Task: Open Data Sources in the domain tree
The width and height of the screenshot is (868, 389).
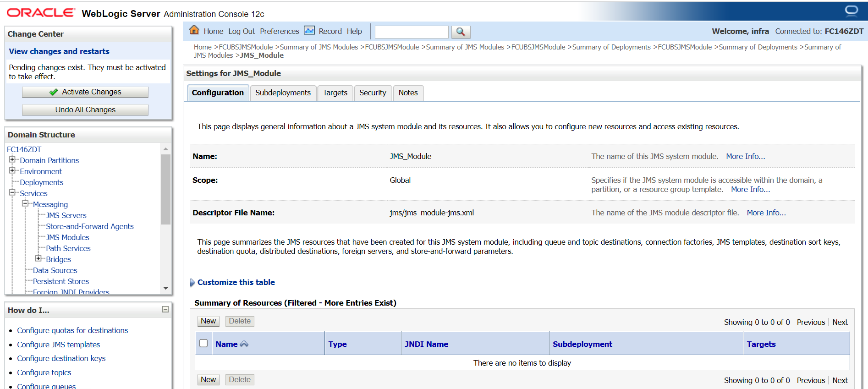Action: [55, 270]
